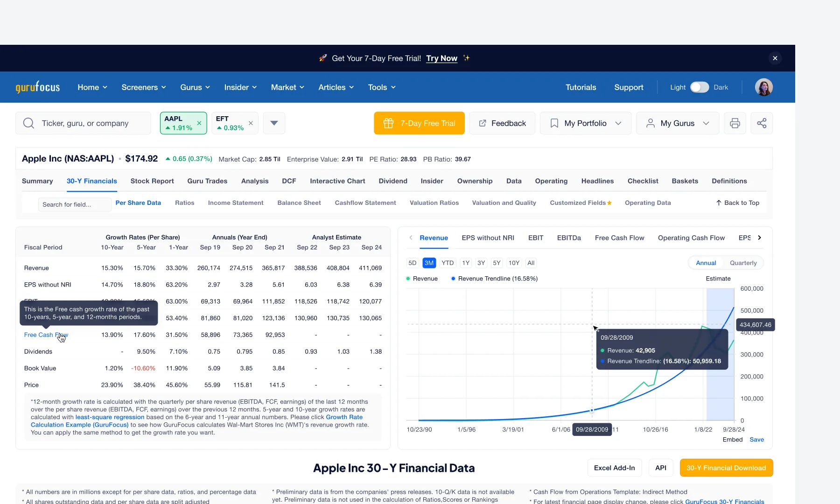Viewport: 840px width, 504px height.
Task: Switch to Income Statement section
Action: (x=236, y=203)
